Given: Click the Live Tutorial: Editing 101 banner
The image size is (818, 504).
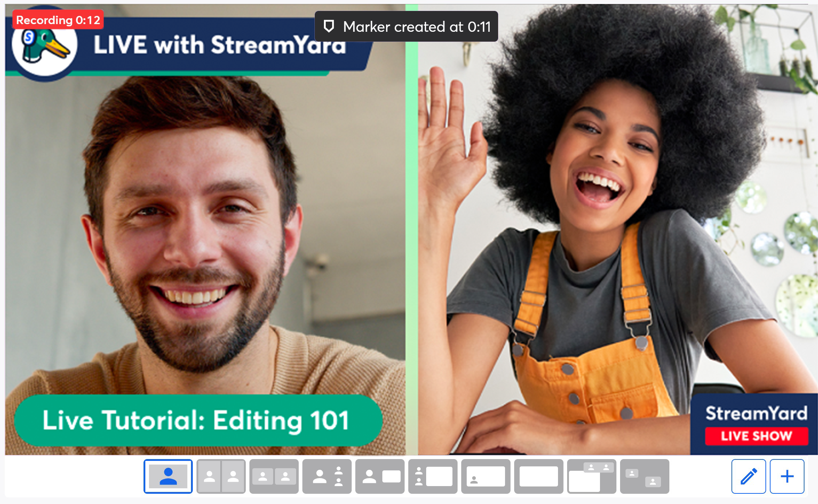Looking at the screenshot, I should click(x=198, y=420).
